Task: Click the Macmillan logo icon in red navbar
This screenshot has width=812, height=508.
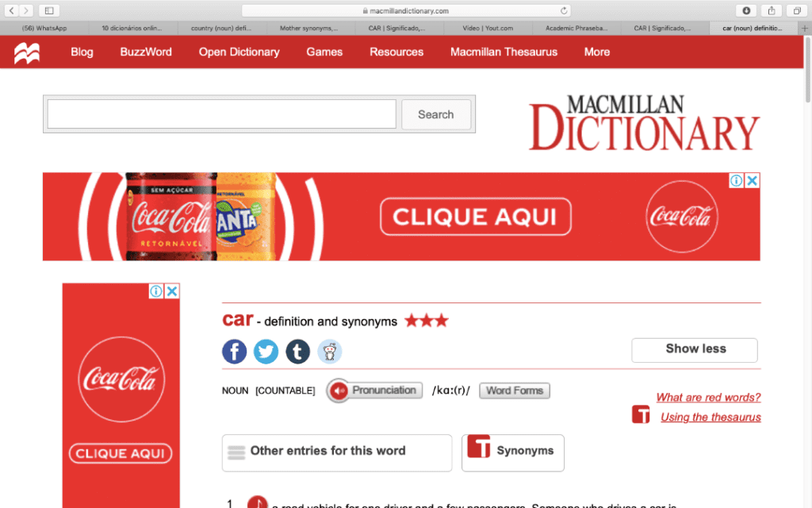Action: (27, 52)
